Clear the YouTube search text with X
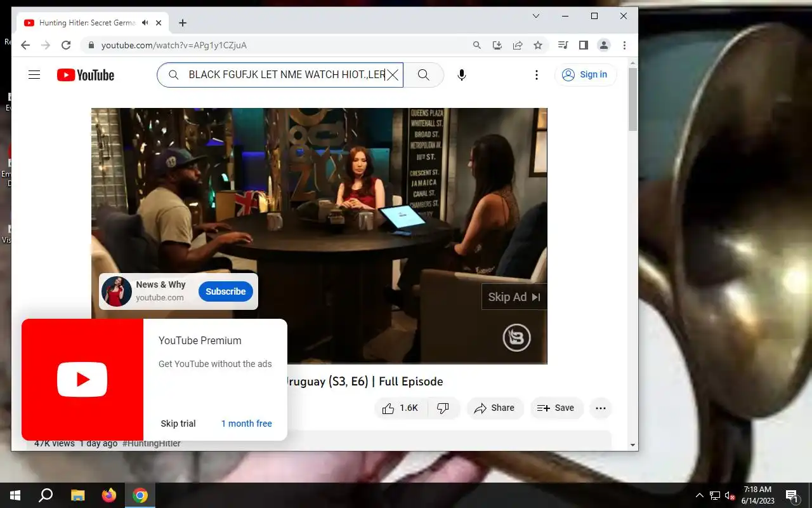 [x=393, y=75]
